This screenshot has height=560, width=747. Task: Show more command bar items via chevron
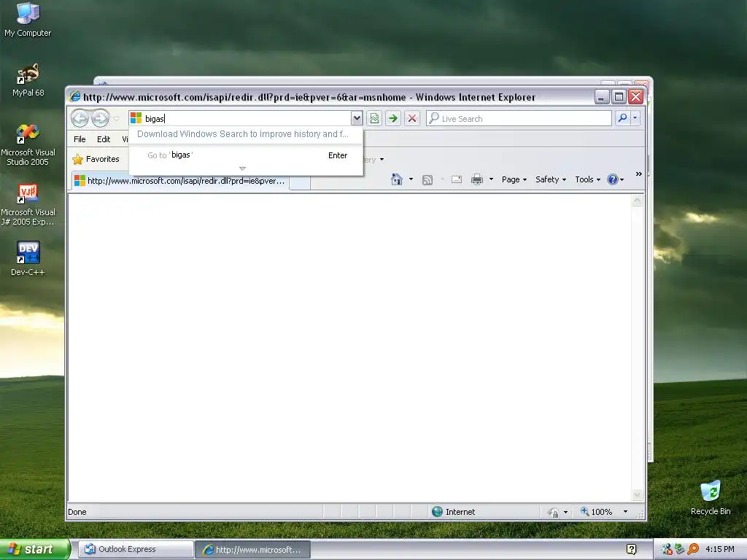click(x=639, y=174)
